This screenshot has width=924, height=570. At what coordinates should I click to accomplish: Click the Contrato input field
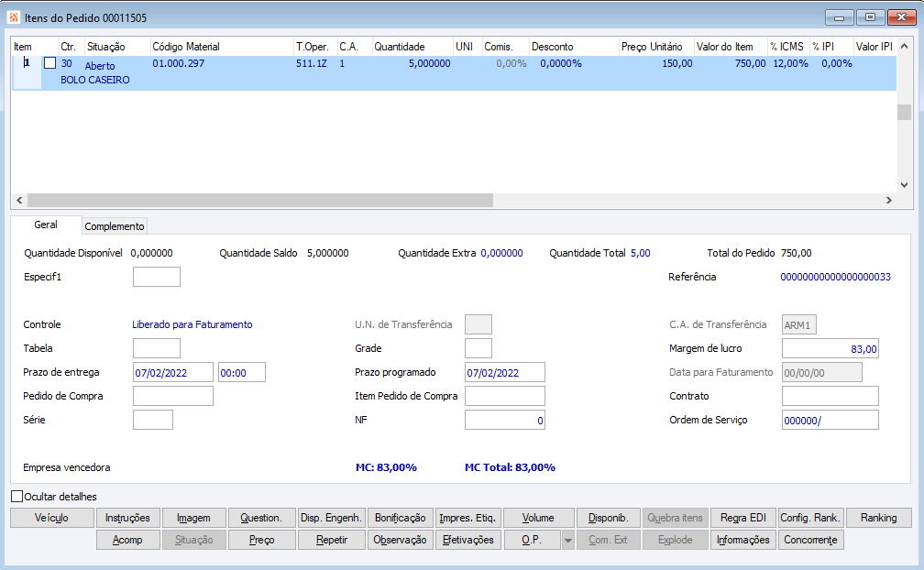pos(830,396)
